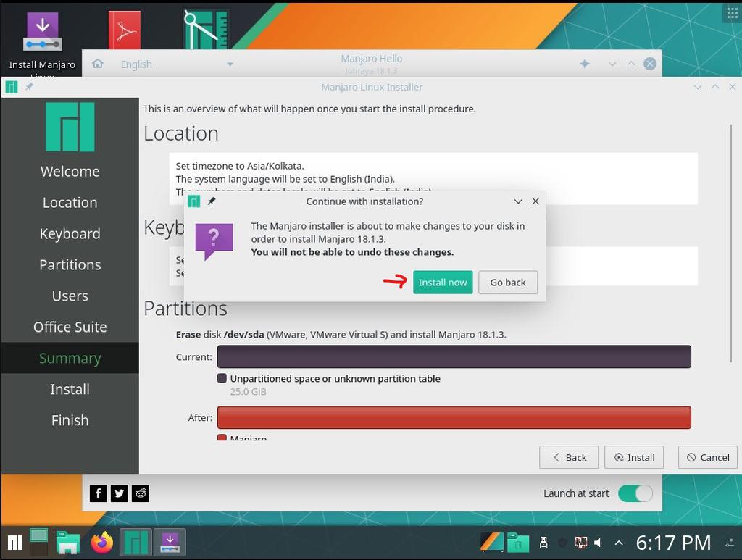Minimize the Manjaro Hello window

(x=612, y=63)
